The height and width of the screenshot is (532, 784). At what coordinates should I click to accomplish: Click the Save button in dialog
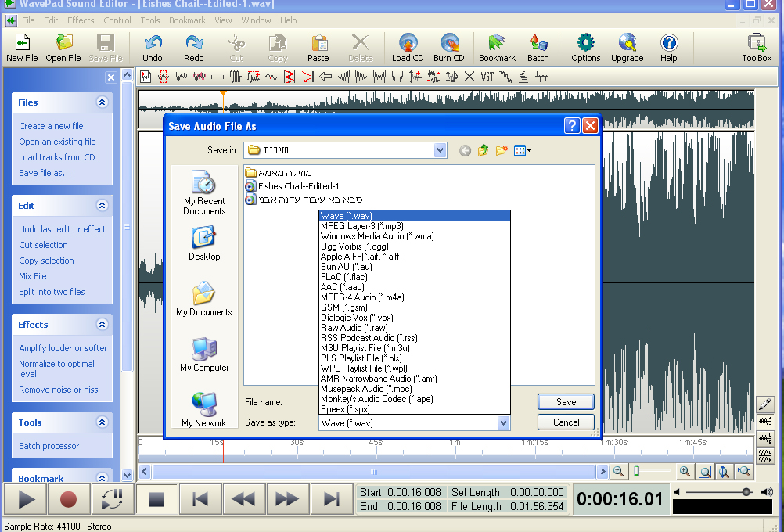click(566, 402)
